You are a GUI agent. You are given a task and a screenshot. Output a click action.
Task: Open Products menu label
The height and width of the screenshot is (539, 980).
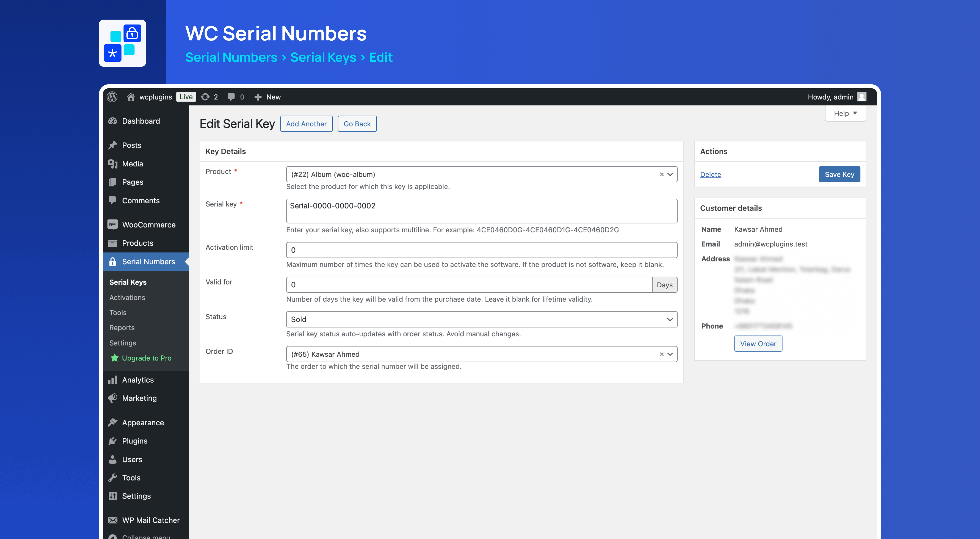(138, 243)
